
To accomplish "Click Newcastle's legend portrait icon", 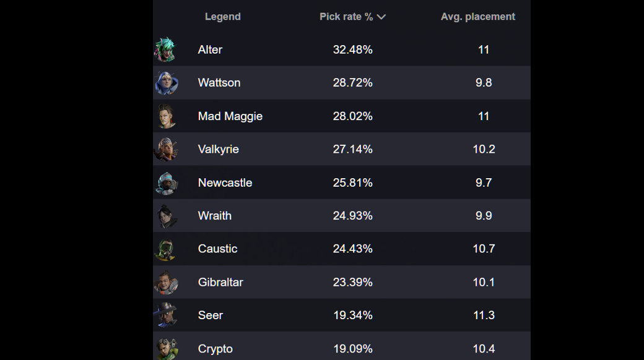I will point(166,183).
